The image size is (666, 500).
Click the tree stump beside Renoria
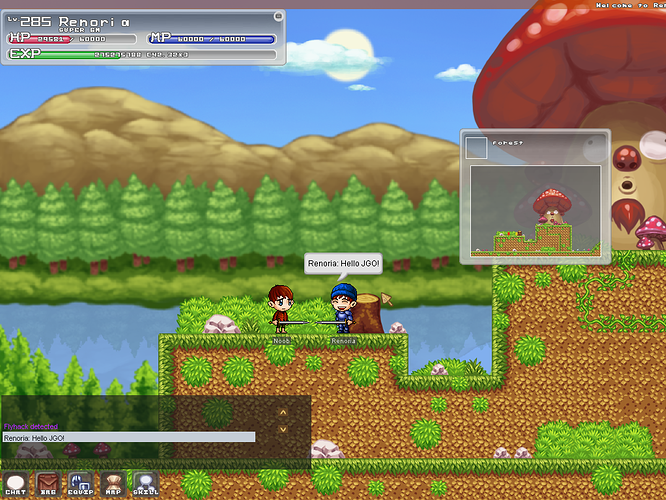click(369, 313)
